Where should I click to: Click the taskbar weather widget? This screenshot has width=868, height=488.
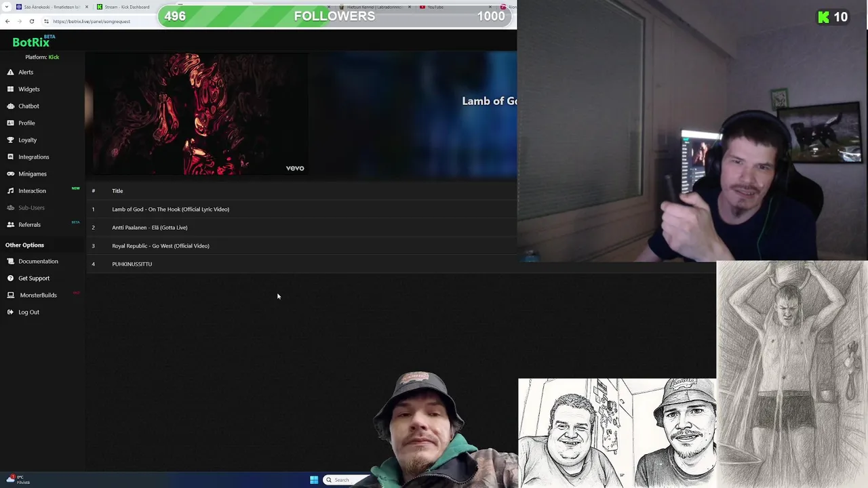pos(18,480)
